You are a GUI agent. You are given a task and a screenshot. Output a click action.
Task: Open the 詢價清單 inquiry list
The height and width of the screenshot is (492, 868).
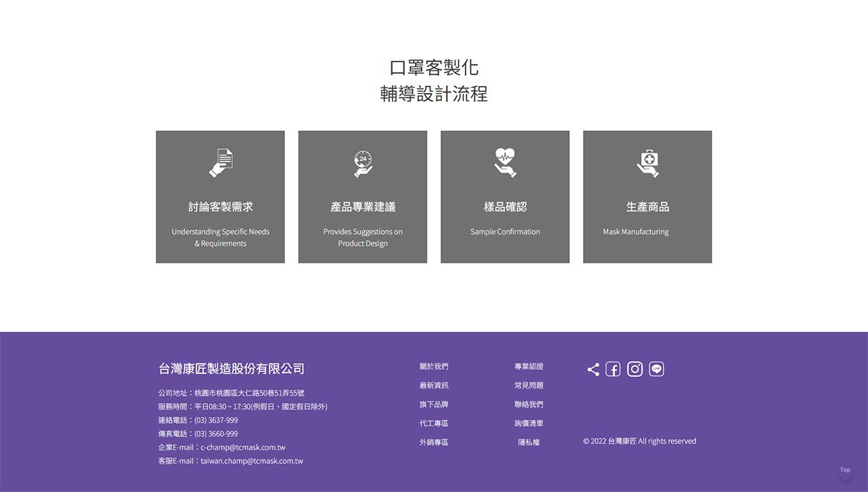[529, 423]
